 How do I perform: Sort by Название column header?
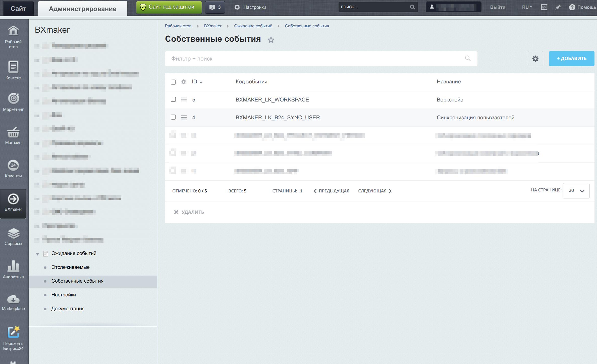[x=449, y=82]
